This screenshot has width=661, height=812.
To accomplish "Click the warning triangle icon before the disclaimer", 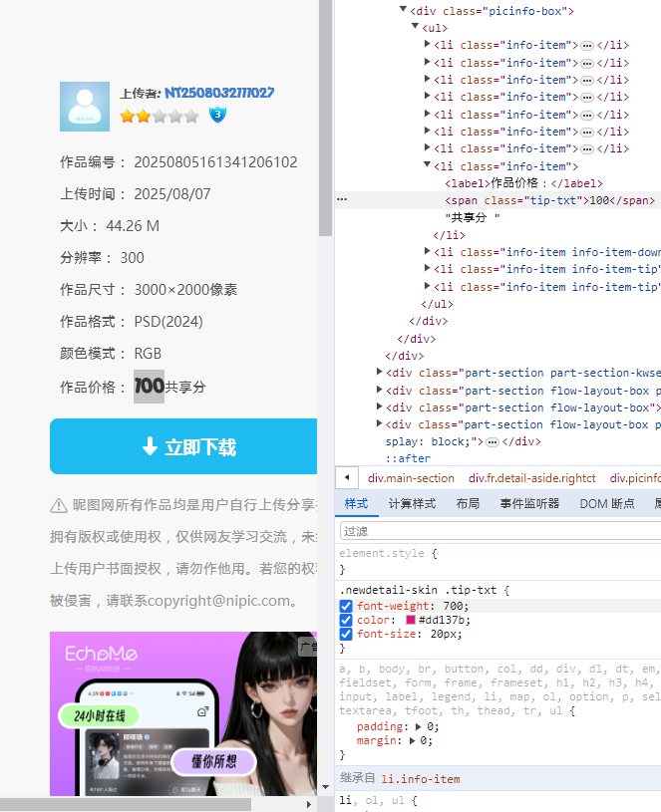I will (x=59, y=506).
